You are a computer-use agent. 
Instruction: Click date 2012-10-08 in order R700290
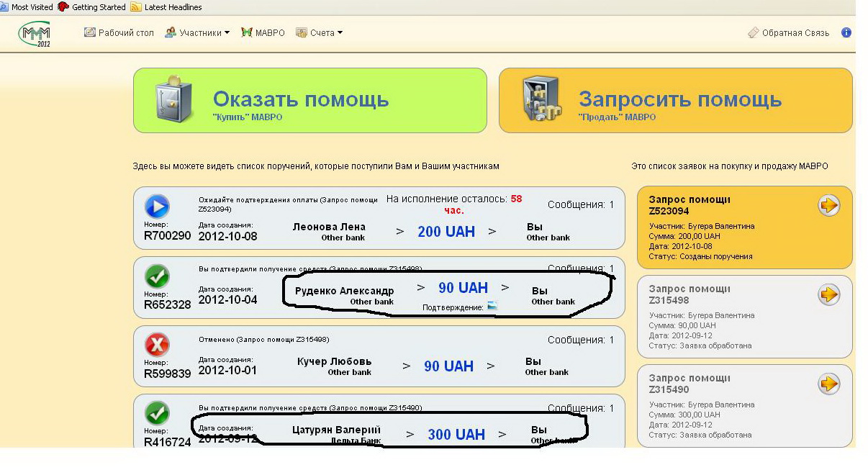[227, 236]
